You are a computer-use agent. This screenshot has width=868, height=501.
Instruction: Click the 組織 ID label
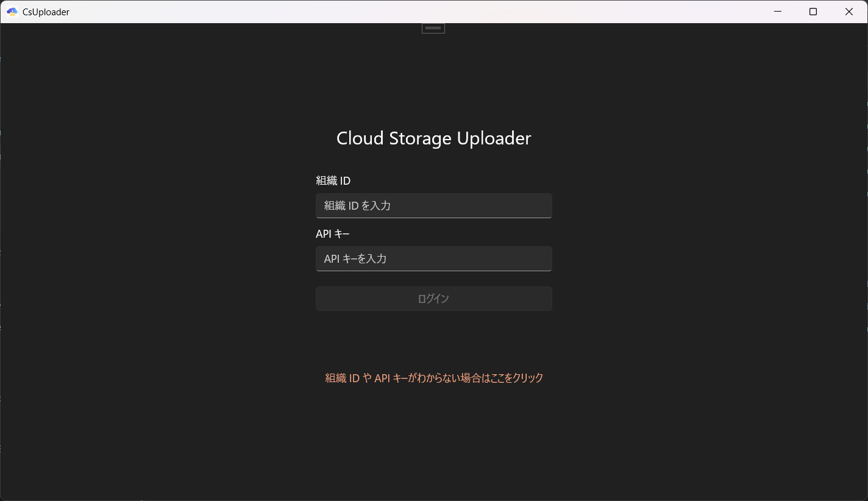coord(333,180)
